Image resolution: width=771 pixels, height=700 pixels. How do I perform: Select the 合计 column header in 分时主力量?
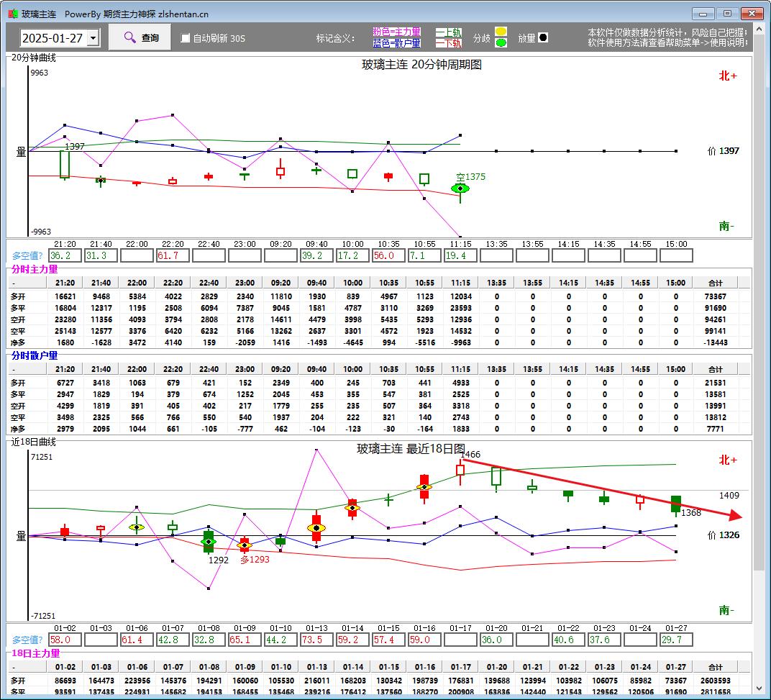point(715,283)
